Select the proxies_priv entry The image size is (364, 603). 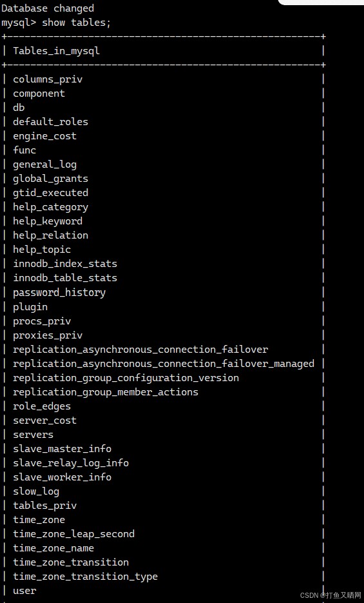pyautogui.click(x=48, y=335)
